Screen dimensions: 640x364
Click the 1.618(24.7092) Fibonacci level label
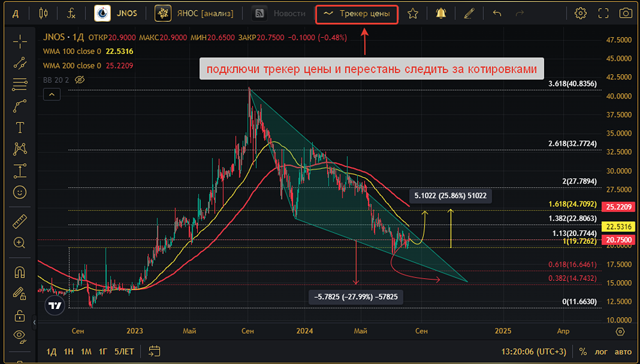pyautogui.click(x=573, y=203)
